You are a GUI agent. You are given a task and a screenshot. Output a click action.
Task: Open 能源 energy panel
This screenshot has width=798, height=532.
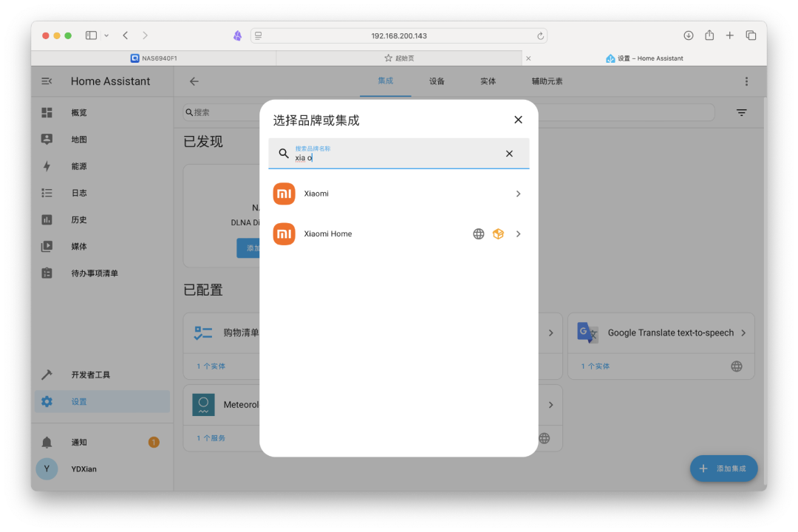tap(79, 166)
